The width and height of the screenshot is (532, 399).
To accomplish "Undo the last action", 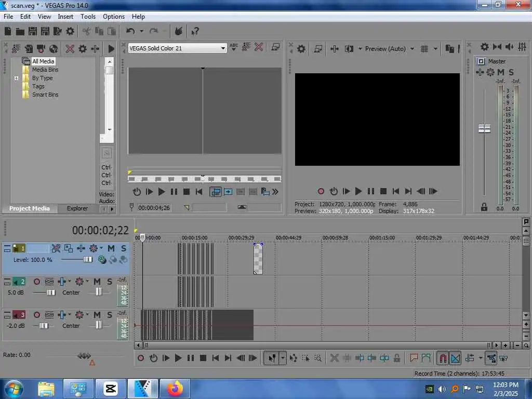I will [x=130, y=31].
